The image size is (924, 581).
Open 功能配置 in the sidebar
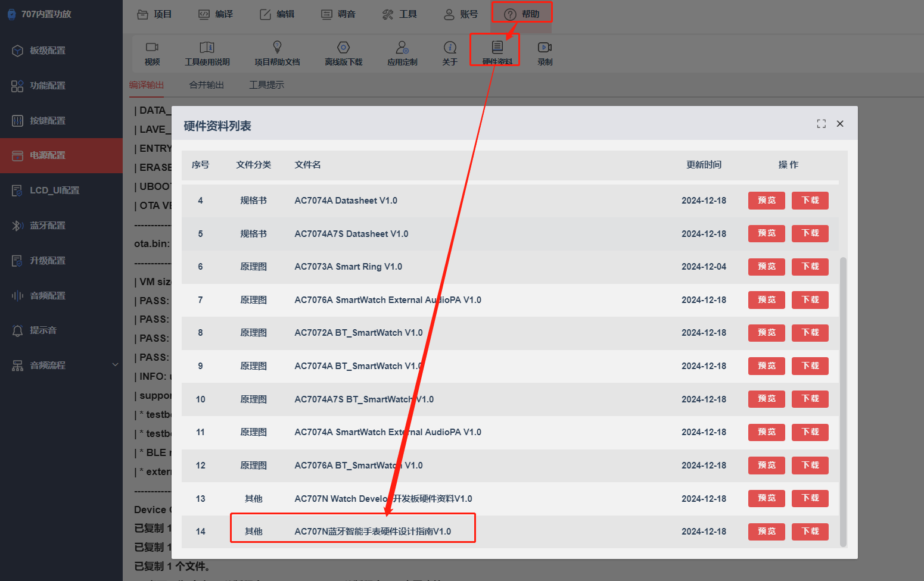[61, 86]
